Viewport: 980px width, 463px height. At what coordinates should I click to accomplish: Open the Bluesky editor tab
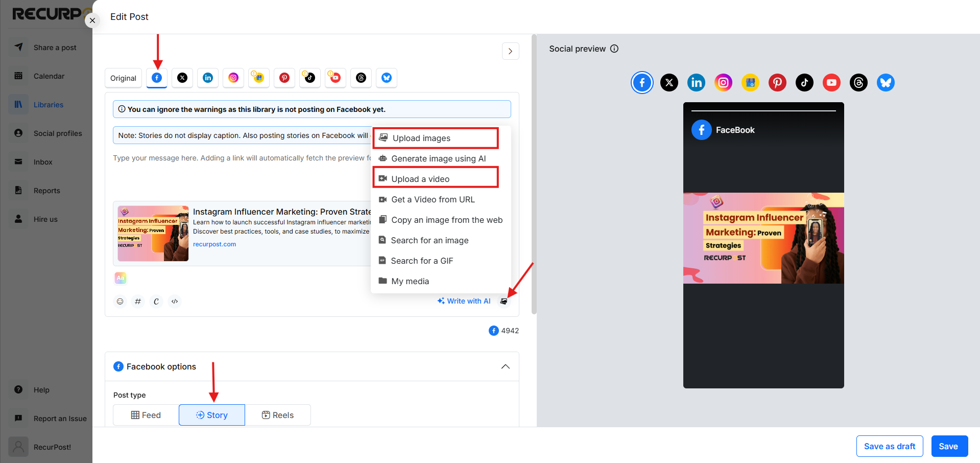click(387, 78)
